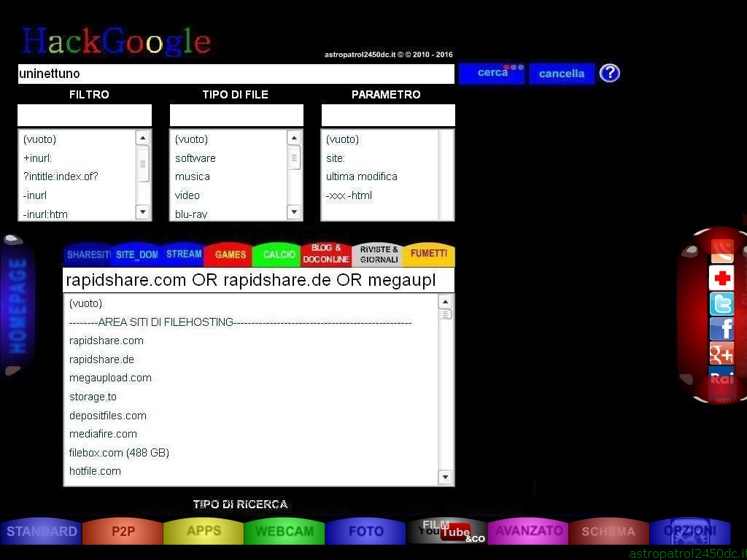Click the filehosting list scroll-down arrow
The width and height of the screenshot is (747, 560).
(x=446, y=477)
